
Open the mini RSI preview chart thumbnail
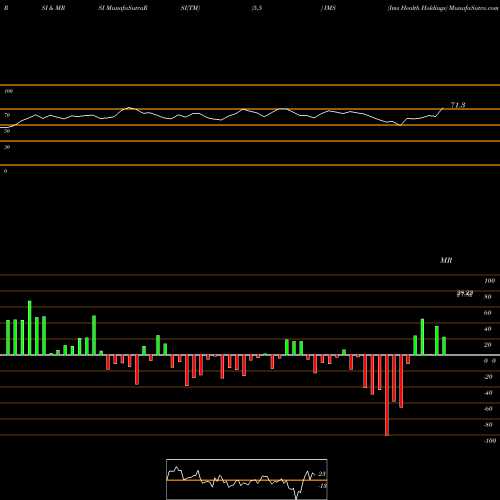(x=247, y=479)
